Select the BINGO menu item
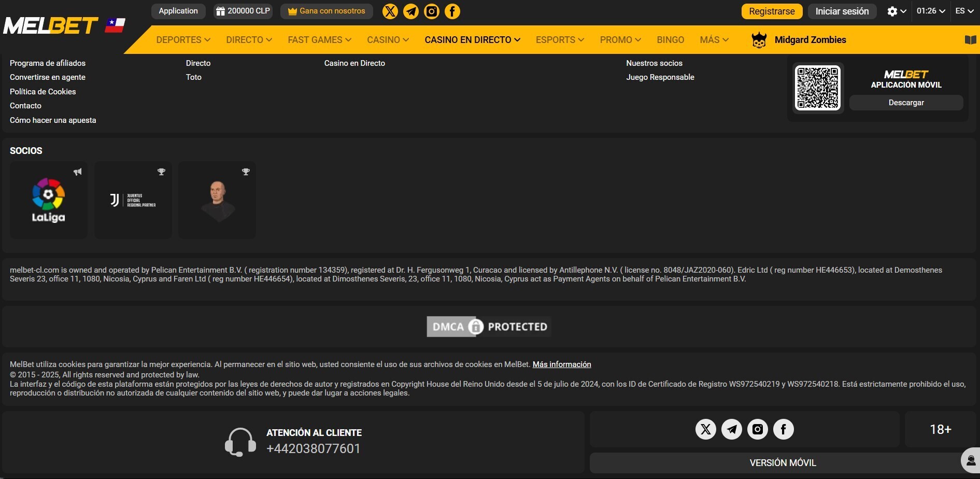 pos(670,40)
